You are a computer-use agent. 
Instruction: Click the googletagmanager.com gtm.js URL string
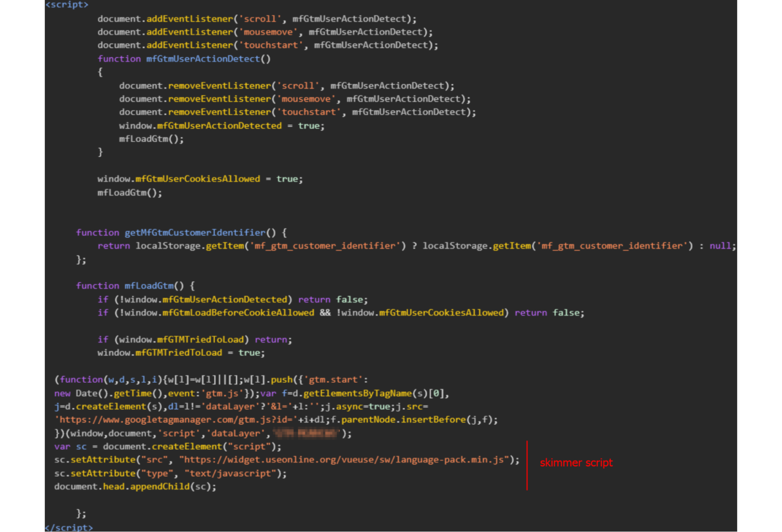coord(176,420)
